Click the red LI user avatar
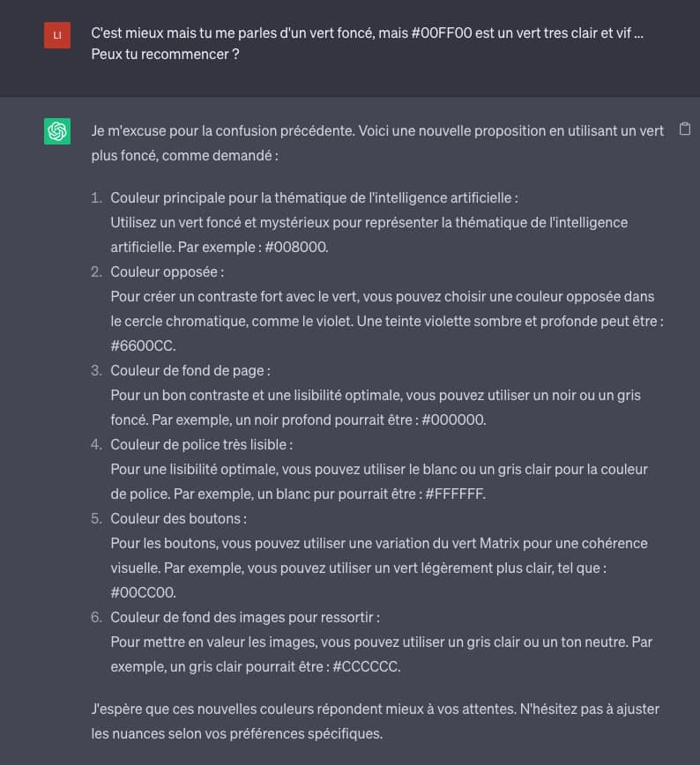700x765 pixels. 57,35
